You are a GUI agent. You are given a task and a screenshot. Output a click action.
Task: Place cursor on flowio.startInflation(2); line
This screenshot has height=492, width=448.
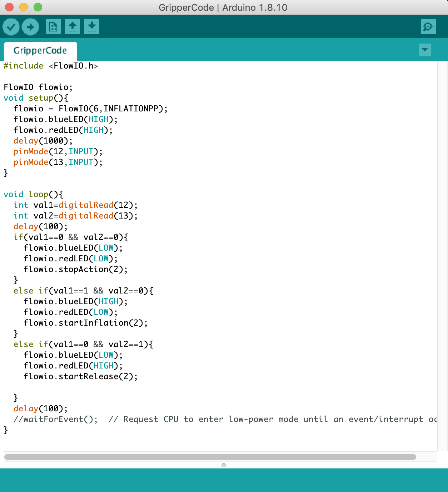pos(86,323)
